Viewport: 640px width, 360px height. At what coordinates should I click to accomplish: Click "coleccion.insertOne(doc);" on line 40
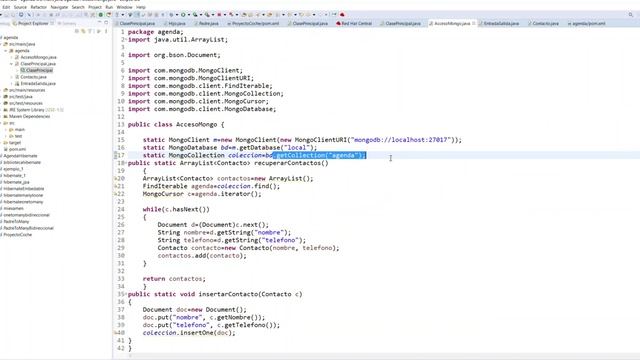[x=189, y=333]
